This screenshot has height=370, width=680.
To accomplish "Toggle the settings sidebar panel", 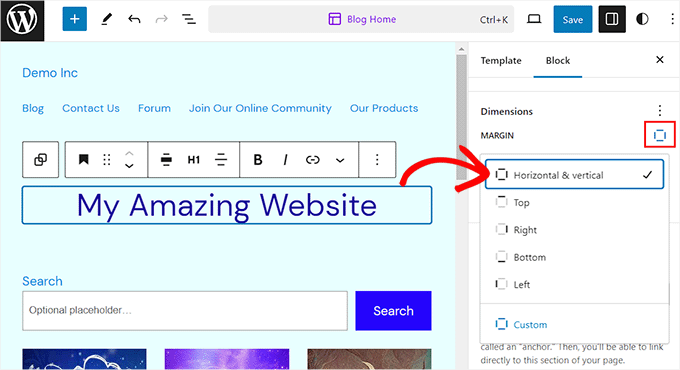I will 612,19.
